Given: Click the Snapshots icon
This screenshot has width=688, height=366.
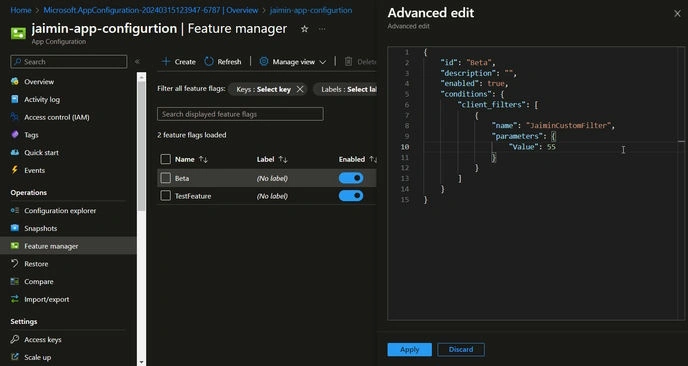Looking at the screenshot, I should [15, 228].
